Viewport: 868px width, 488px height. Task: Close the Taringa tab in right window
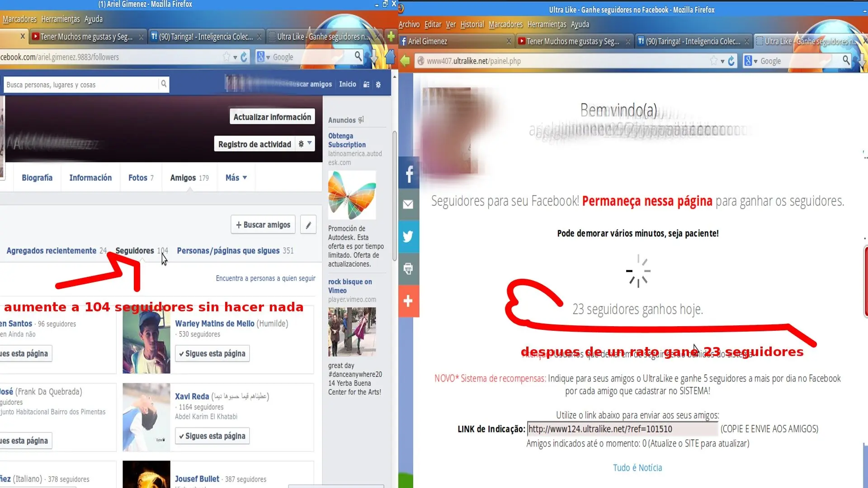point(746,41)
